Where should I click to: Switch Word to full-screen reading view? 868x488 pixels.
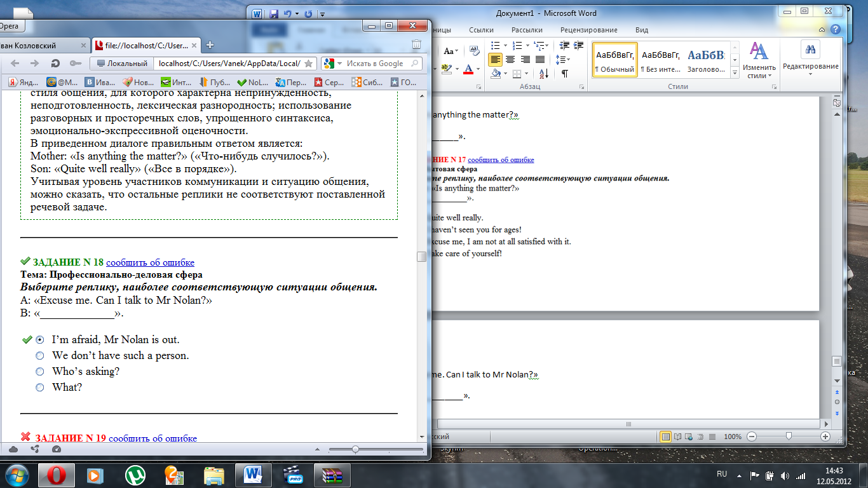(x=677, y=437)
